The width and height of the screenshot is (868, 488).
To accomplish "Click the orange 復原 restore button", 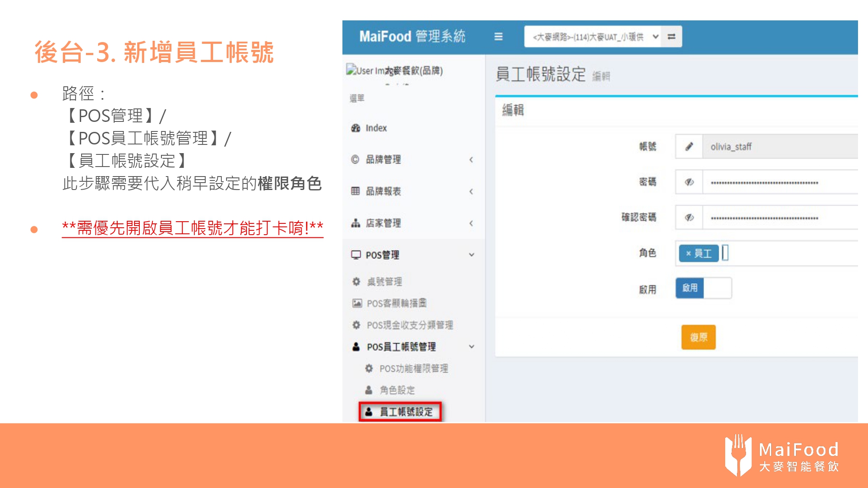I will click(698, 337).
